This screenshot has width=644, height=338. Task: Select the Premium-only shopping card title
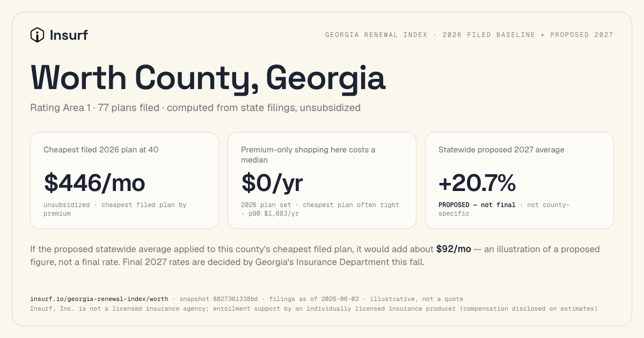point(308,155)
